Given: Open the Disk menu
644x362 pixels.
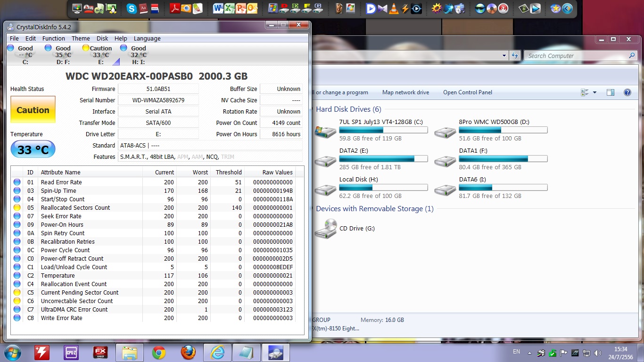Looking at the screenshot, I should pos(102,39).
